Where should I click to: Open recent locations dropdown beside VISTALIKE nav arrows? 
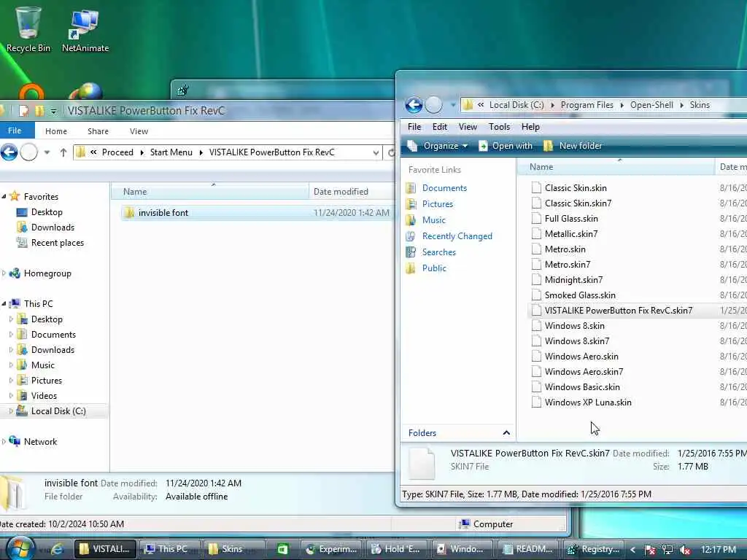[47, 152]
